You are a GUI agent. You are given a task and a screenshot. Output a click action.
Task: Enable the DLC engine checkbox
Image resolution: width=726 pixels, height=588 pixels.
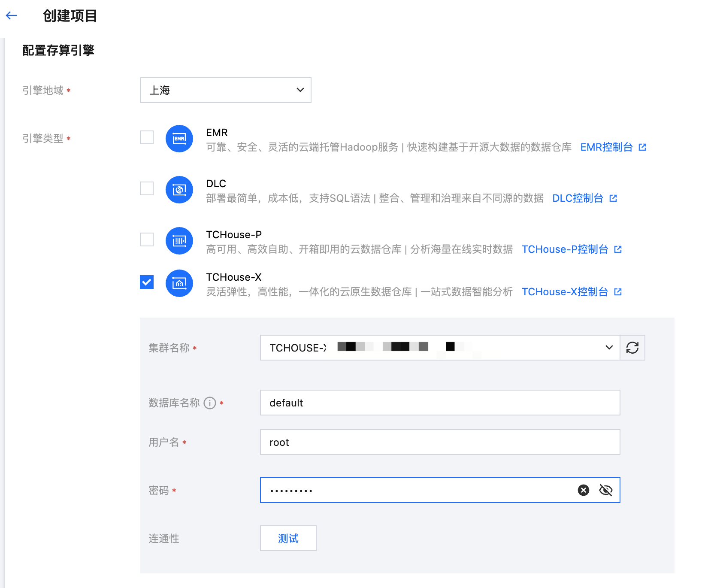pyautogui.click(x=147, y=188)
